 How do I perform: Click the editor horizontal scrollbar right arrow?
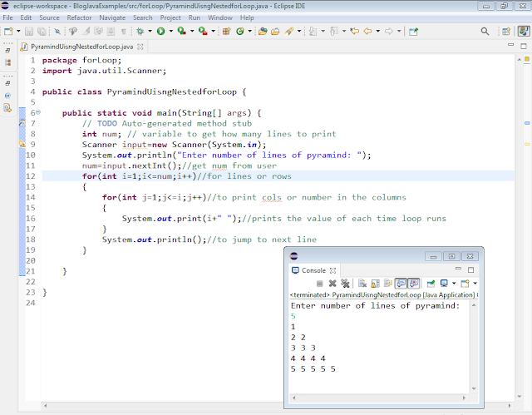[x=510, y=406]
